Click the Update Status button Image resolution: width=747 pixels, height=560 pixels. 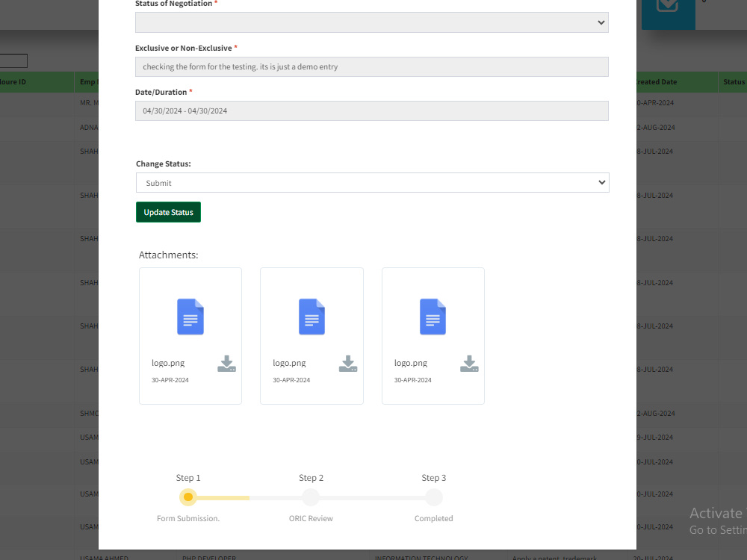pos(168,212)
